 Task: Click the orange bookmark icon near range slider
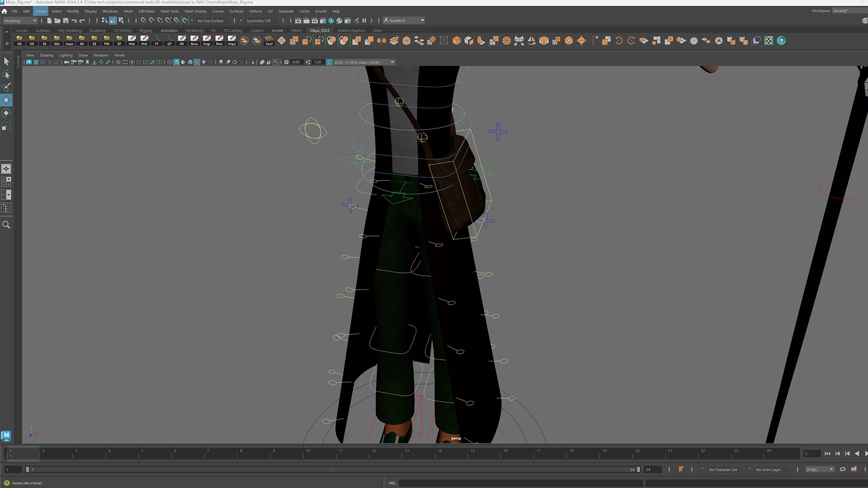pyautogui.click(x=681, y=469)
